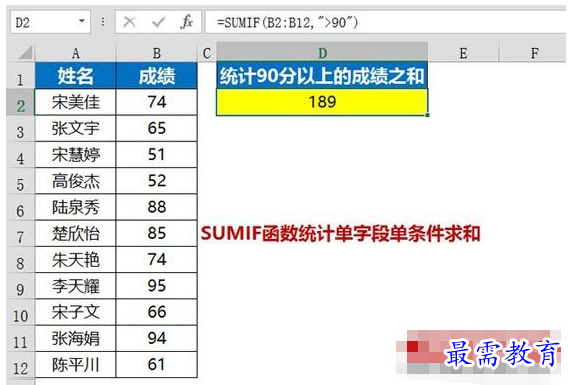Viewport: 568px width, 385px height.
Task: Click the cell containing 宋慧婷
Action: (x=75, y=155)
